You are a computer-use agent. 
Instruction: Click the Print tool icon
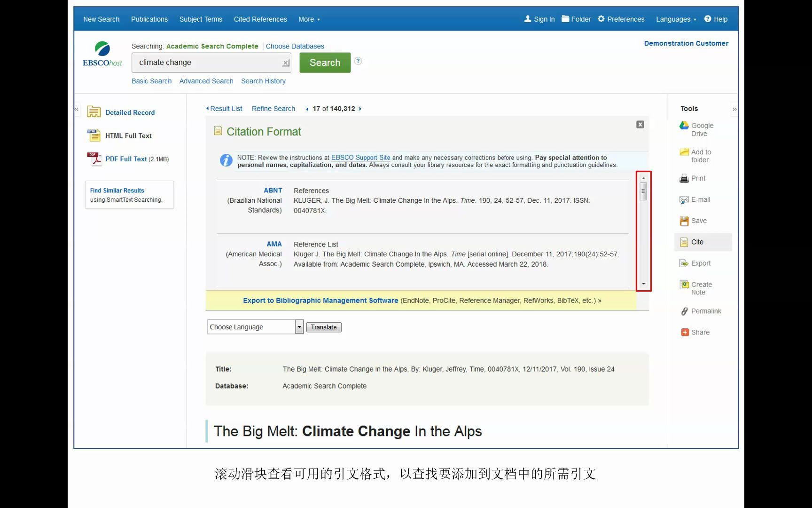[684, 178]
